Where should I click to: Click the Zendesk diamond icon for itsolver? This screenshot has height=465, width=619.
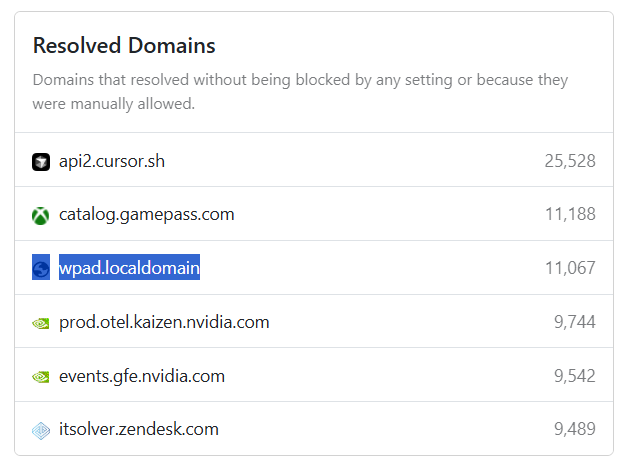point(41,431)
